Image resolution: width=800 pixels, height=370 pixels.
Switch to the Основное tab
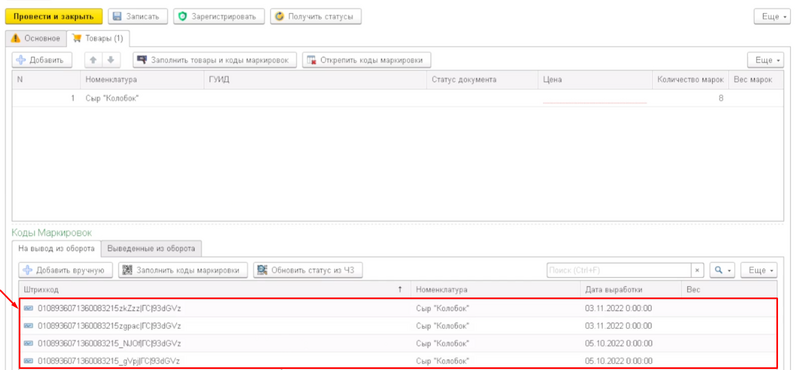(x=36, y=38)
